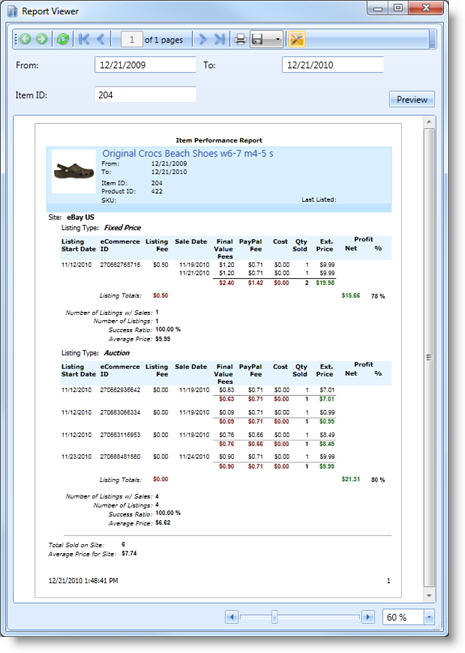Screen dimensions: 465x653
Task: Click eCommerce ID 270663116953
Action: click(x=120, y=435)
